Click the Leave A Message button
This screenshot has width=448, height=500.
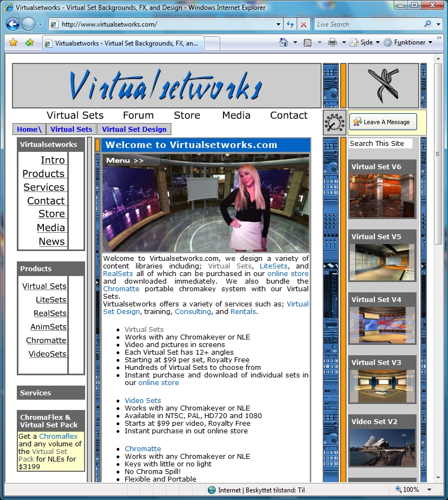(383, 122)
